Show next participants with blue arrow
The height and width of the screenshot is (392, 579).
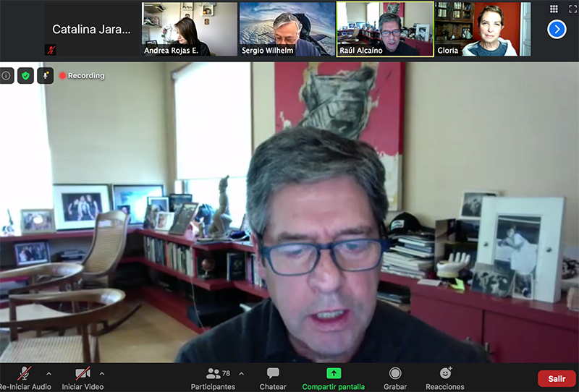(x=556, y=29)
